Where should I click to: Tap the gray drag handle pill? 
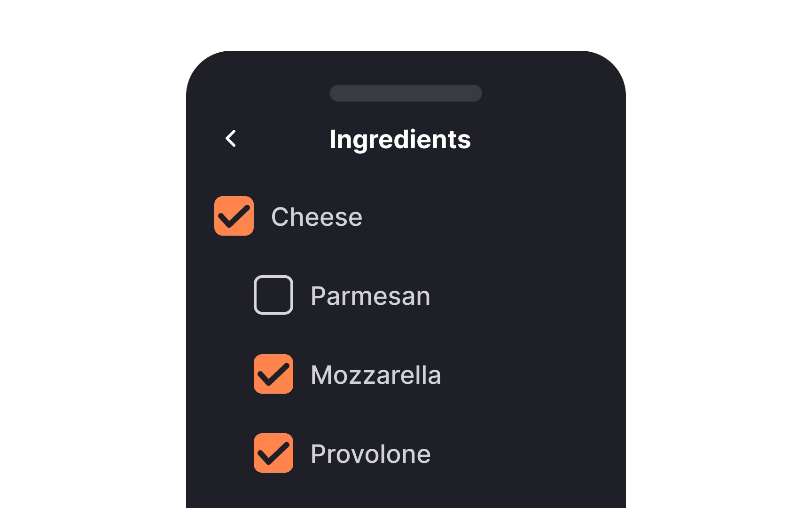(406, 93)
